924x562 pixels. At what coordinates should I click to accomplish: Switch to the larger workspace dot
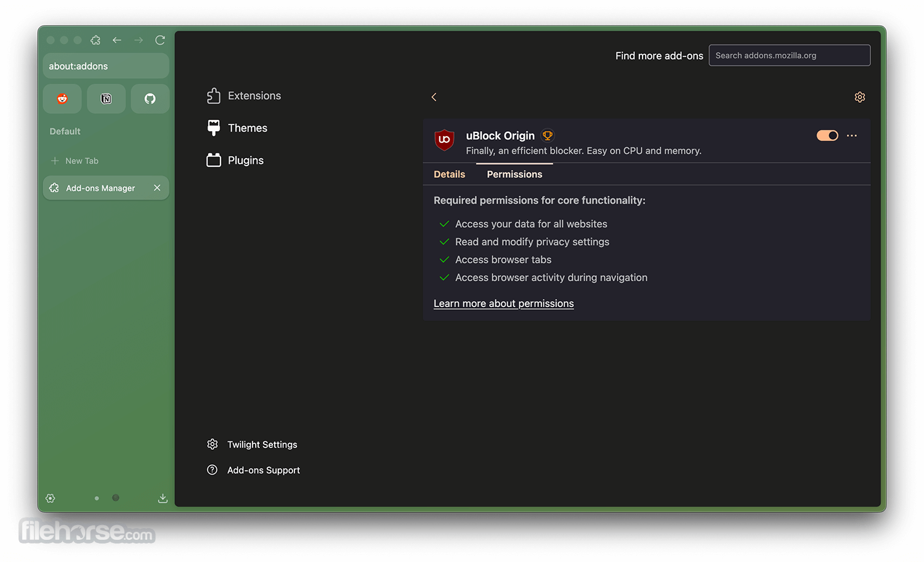116,498
